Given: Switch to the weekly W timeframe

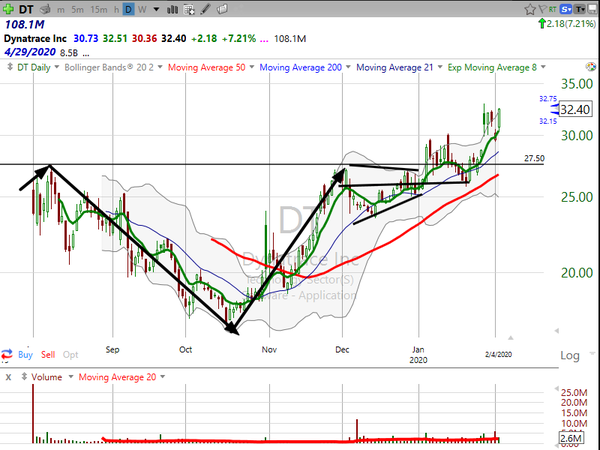Looking at the screenshot, I should [x=142, y=9].
